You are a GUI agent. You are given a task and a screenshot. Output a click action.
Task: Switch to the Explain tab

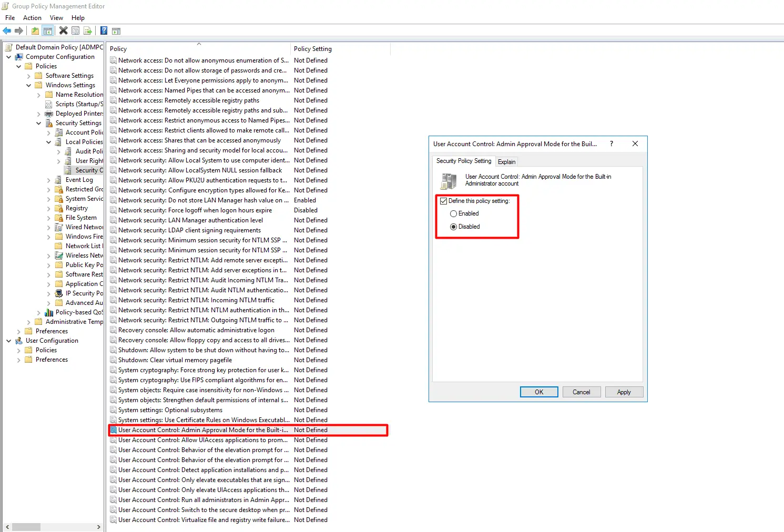point(506,161)
